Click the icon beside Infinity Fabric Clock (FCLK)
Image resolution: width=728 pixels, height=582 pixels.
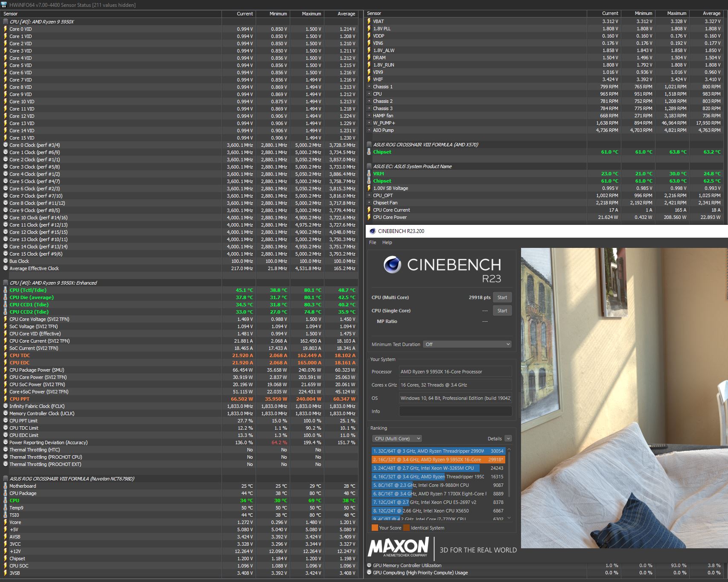click(x=6, y=406)
